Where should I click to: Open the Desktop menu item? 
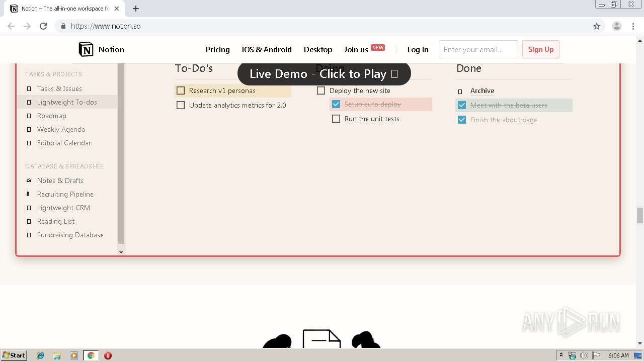[x=318, y=49]
